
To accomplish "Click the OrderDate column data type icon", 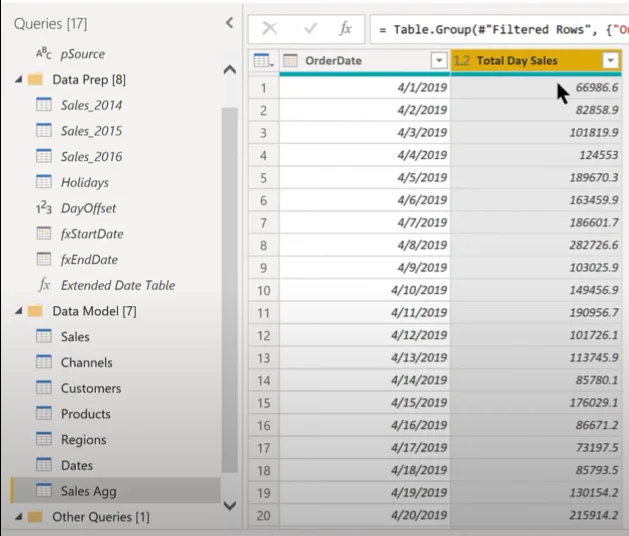I will click(290, 61).
